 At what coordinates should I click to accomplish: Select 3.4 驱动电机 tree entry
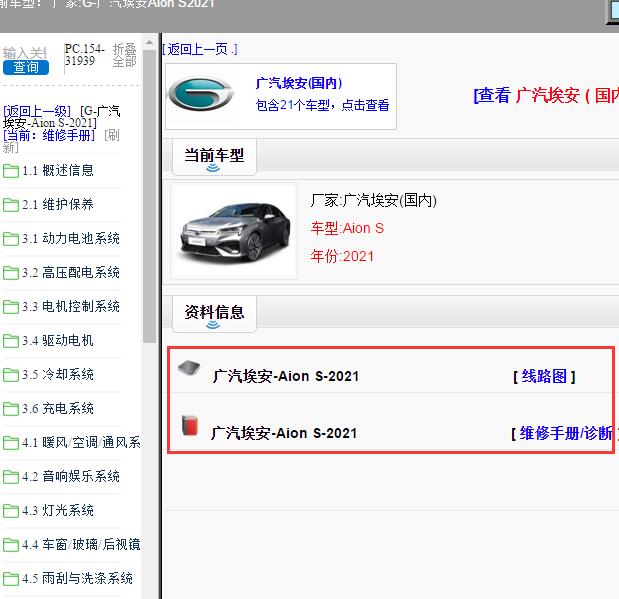coord(58,340)
